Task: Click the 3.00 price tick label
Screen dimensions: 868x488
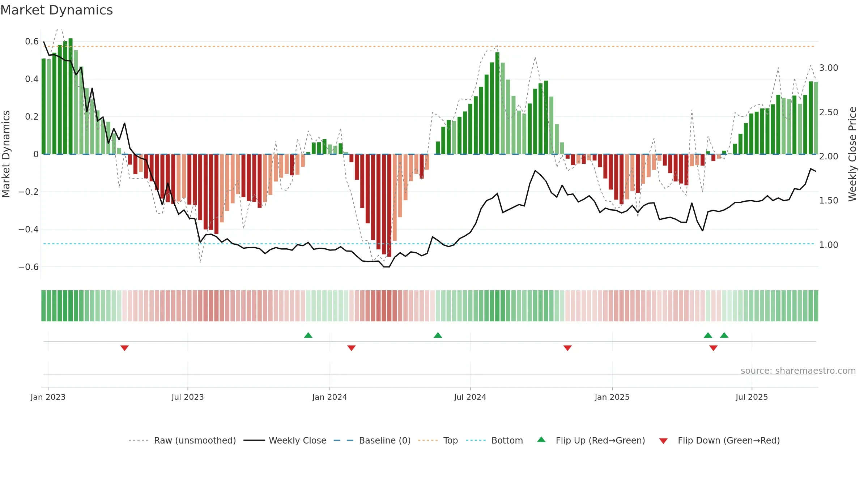Action: (829, 68)
